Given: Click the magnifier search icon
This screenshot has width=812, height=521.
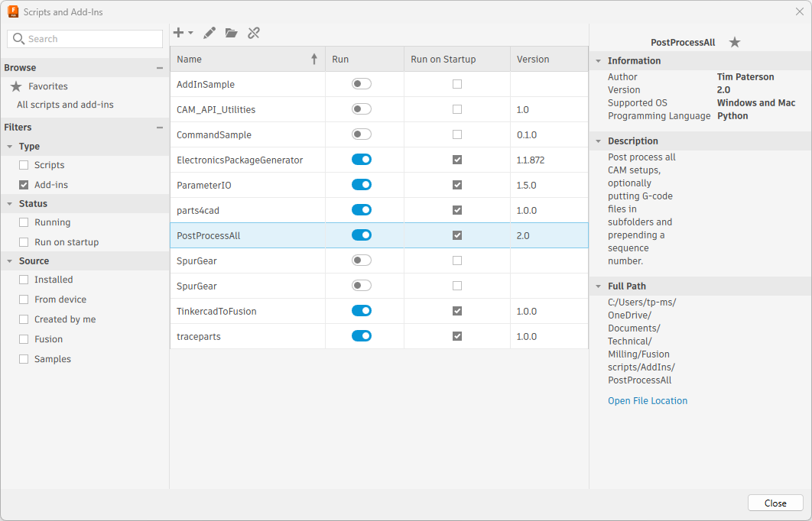Looking at the screenshot, I should 18,39.
